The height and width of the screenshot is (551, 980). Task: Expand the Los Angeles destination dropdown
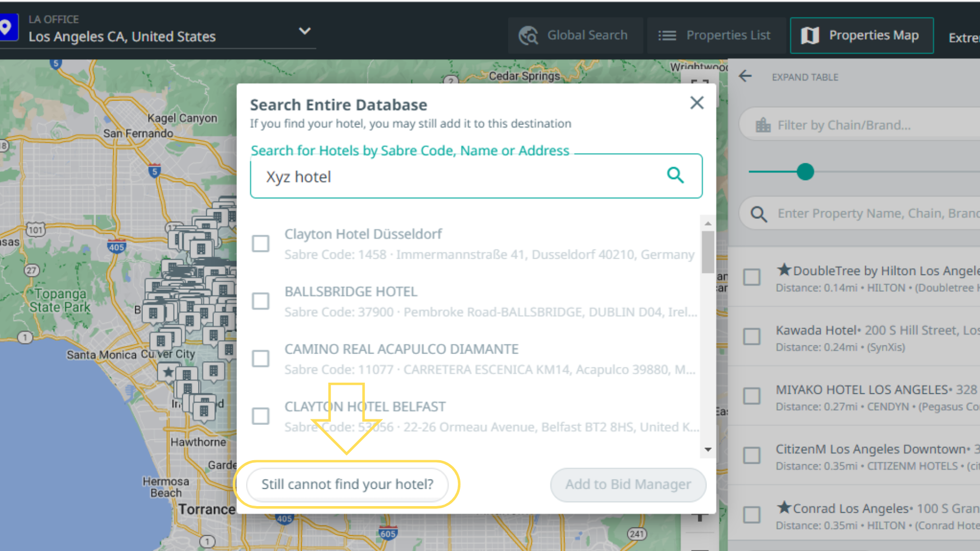tap(305, 31)
